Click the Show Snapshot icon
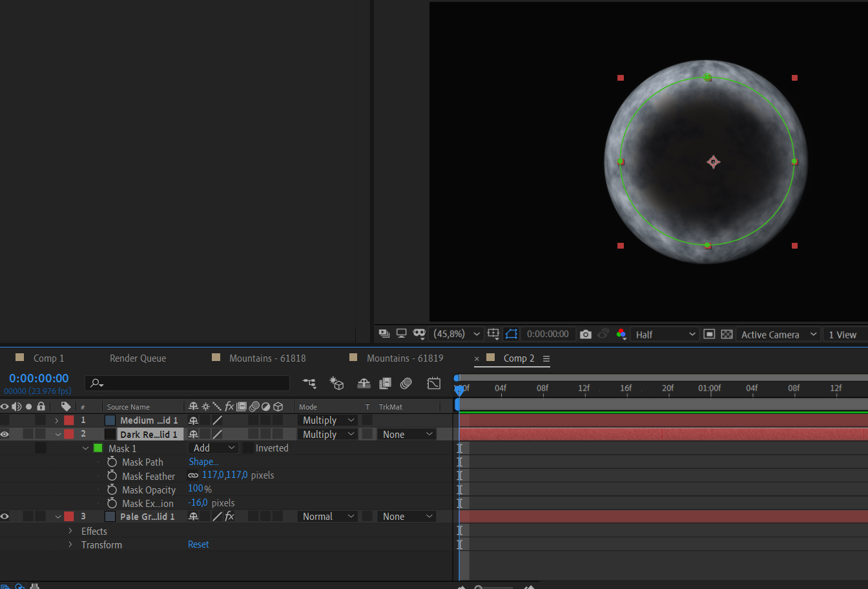868x589 pixels. (603, 334)
